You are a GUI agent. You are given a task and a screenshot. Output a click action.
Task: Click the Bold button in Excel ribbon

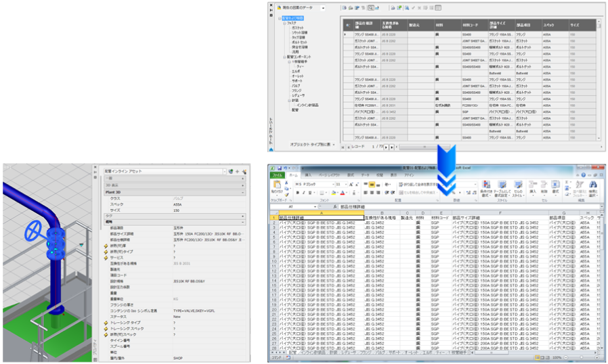coord(297,193)
